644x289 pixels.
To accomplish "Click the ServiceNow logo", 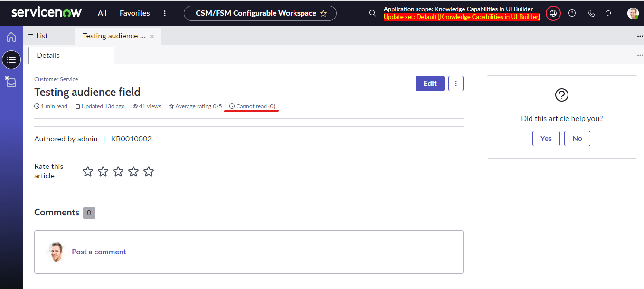I will point(47,12).
